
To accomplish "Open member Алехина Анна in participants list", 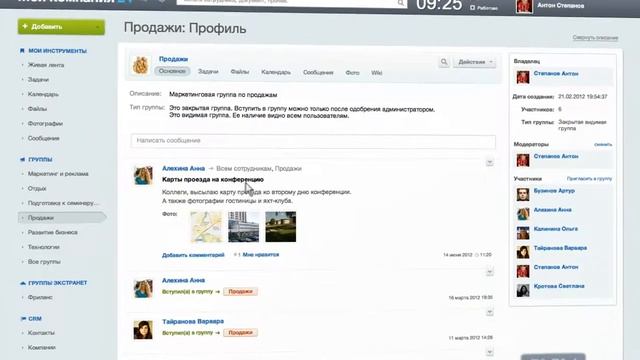I will click(553, 210).
